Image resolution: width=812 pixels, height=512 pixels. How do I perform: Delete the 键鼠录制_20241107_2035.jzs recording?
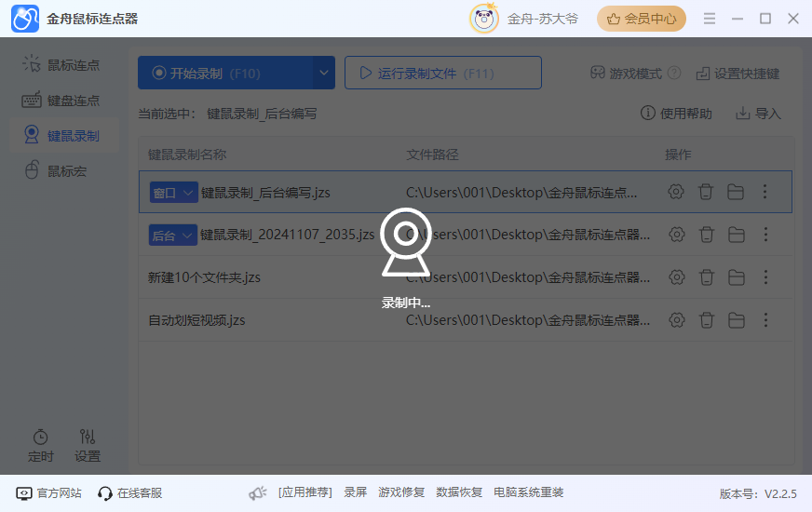707,235
